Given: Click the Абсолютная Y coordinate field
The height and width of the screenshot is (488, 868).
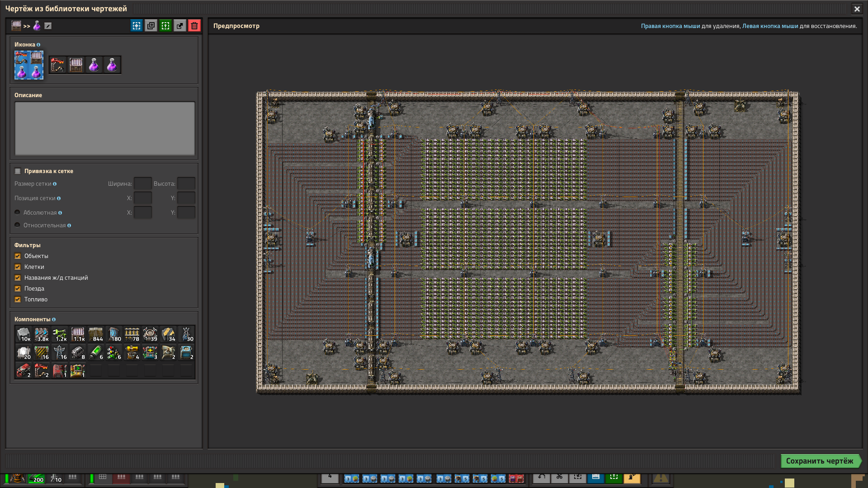Looking at the screenshot, I should (186, 213).
